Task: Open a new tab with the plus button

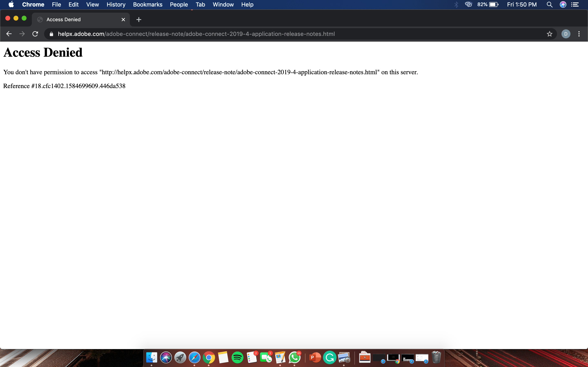Action: tap(138, 19)
